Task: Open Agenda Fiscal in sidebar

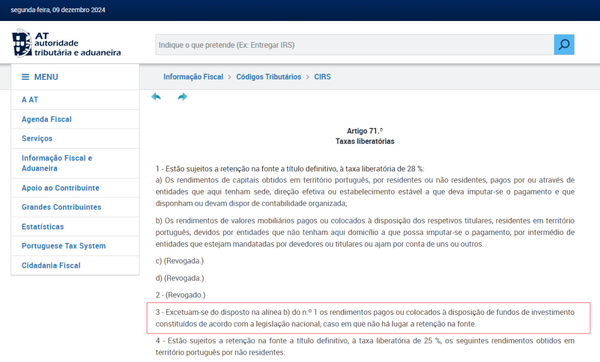Action: coord(75,119)
